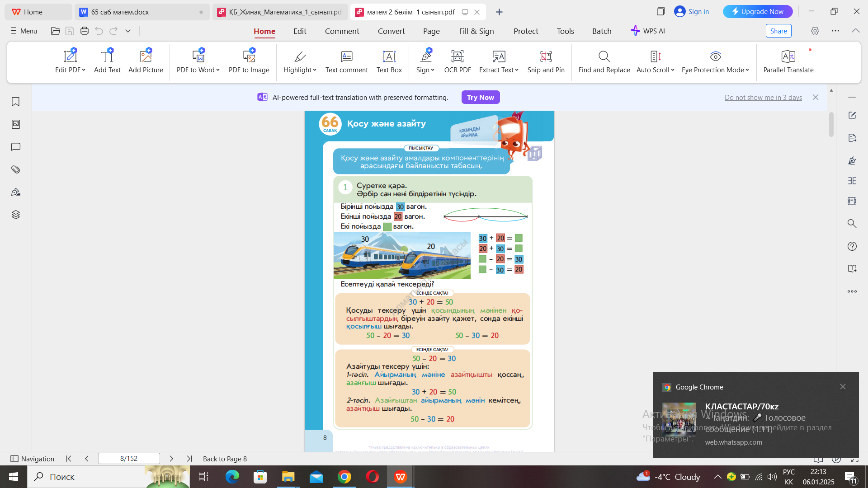Expand the Auto Scroll dropdown
Image resolution: width=868 pixels, height=488 pixels.
coord(673,70)
